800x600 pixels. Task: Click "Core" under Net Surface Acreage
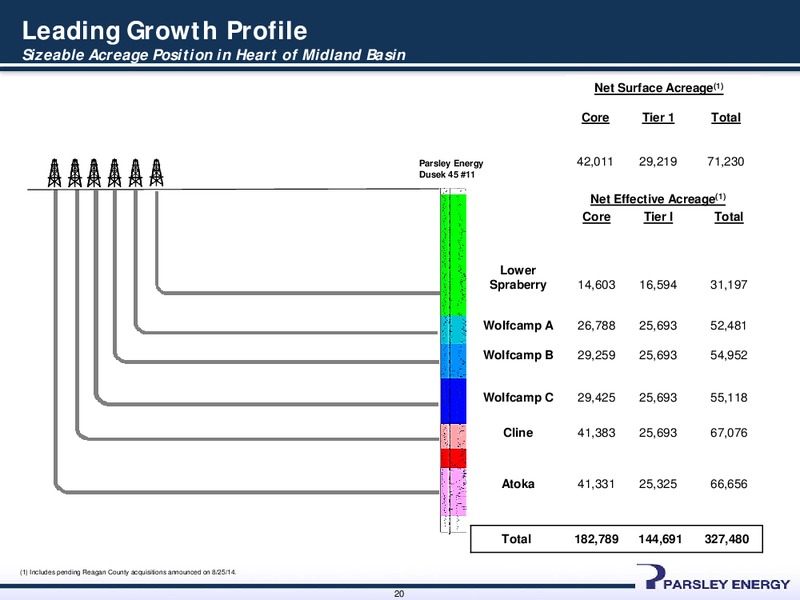point(595,117)
